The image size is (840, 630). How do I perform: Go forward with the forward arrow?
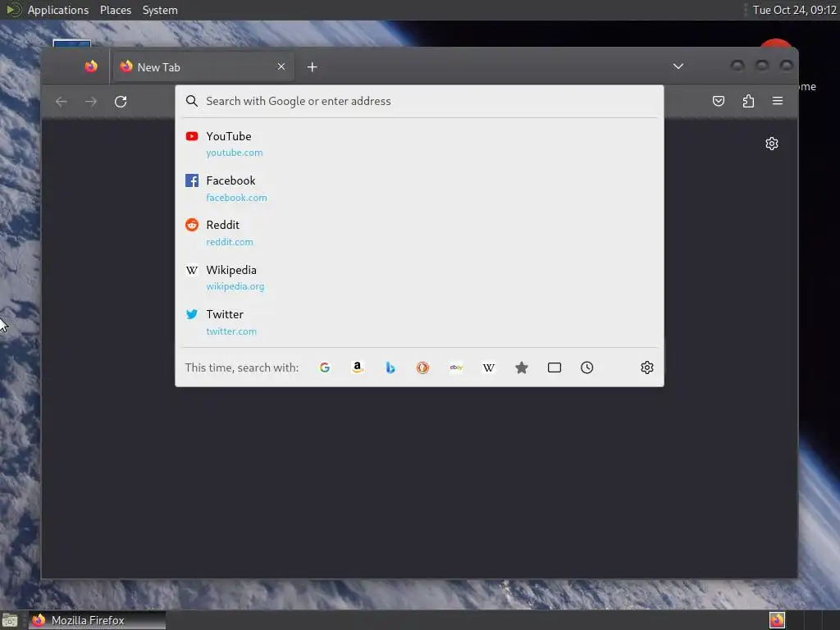click(91, 101)
